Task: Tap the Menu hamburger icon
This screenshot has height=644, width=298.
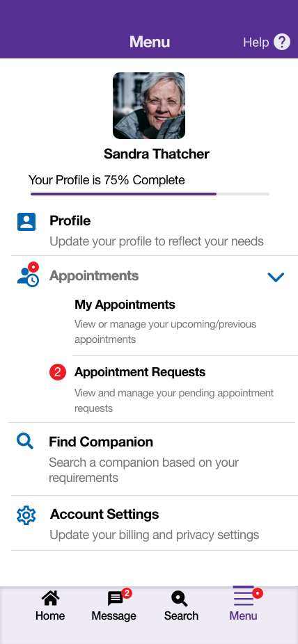Action: (x=243, y=596)
